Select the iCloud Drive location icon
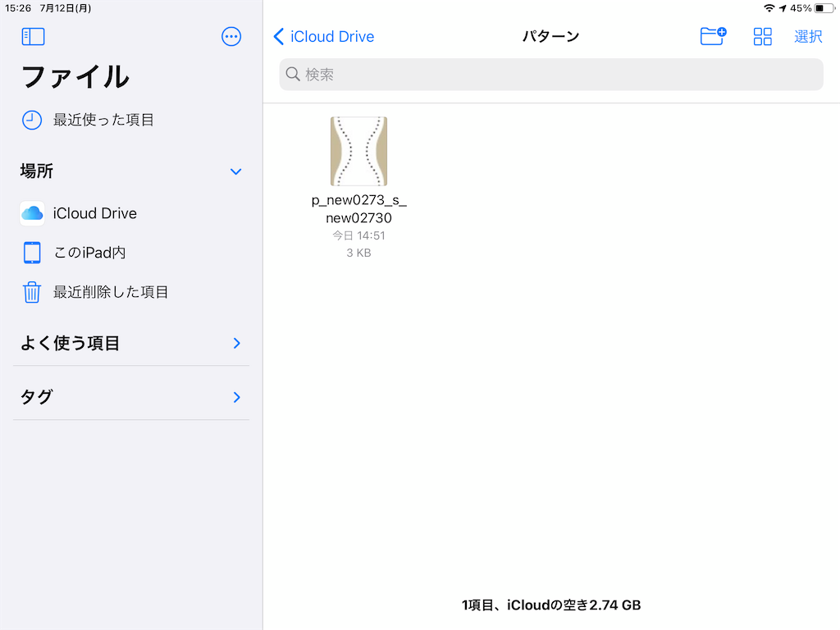Image resolution: width=840 pixels, height=630 pixels. [31, 213]
